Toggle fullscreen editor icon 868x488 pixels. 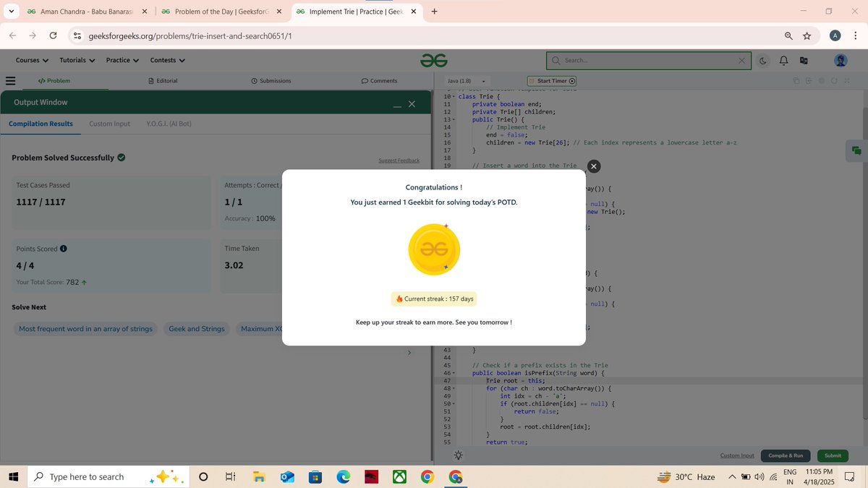pyautogui.click(x=847, y=81)
